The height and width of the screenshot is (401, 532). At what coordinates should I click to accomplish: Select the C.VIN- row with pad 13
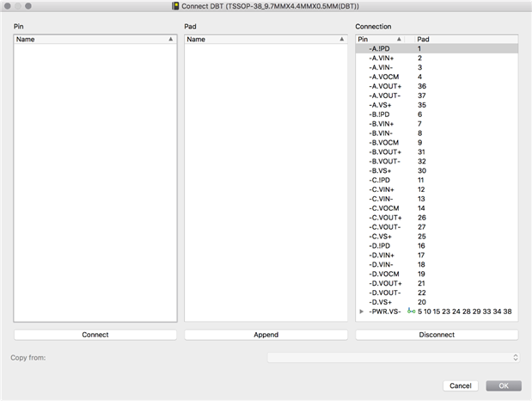(437, 199)
